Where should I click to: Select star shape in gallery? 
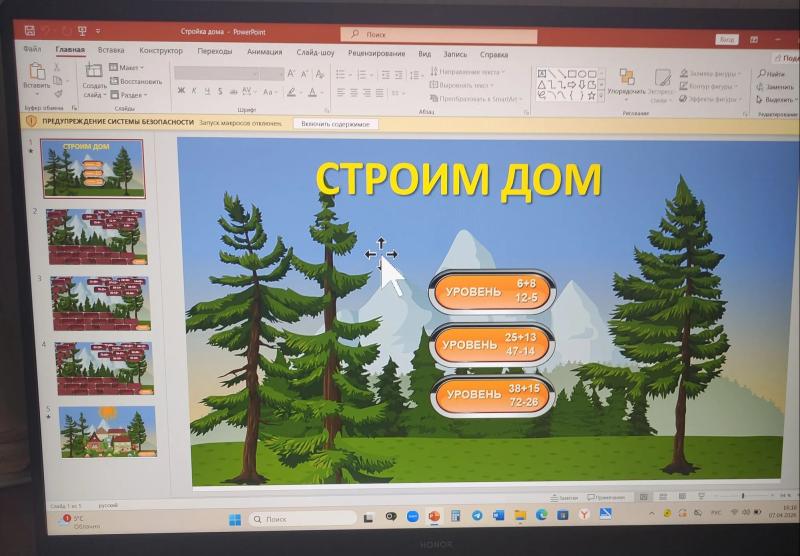point(591,95)
